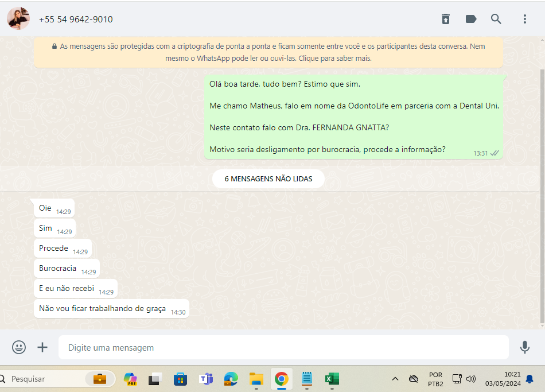The image size is (545, 392).
Task: Open Copilot preview from the taskbar
Action: [x=130, y=379]
